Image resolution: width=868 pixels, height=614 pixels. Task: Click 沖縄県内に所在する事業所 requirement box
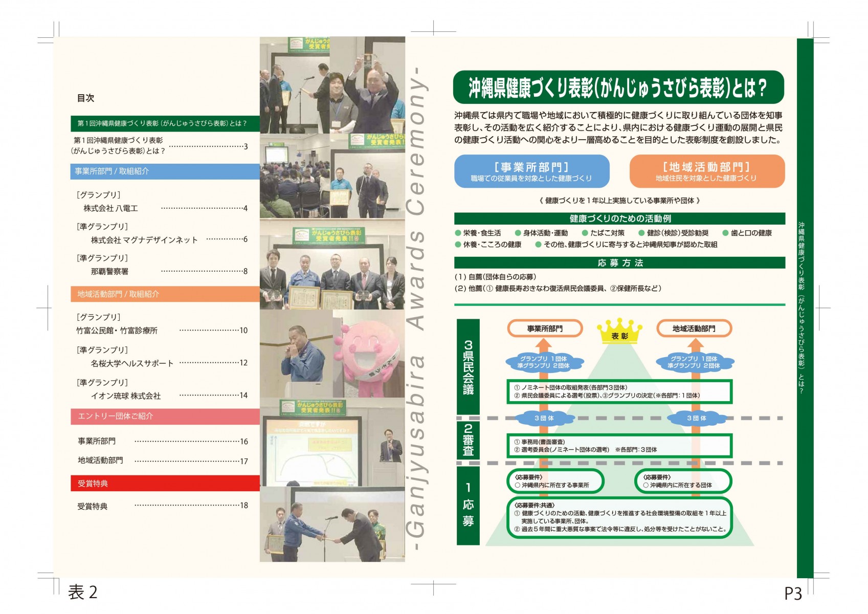click(555, 481)
